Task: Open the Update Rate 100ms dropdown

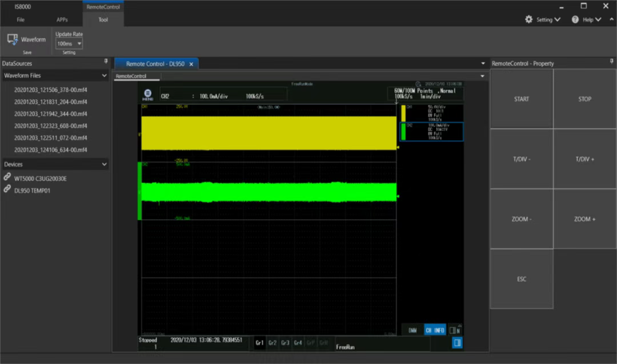Action: [69, 43]
